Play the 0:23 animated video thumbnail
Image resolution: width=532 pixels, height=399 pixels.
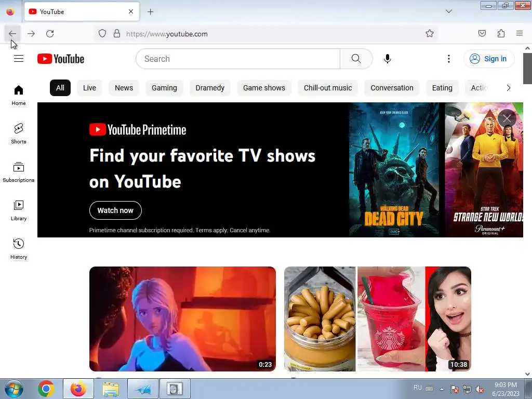(x=182, y=319)
